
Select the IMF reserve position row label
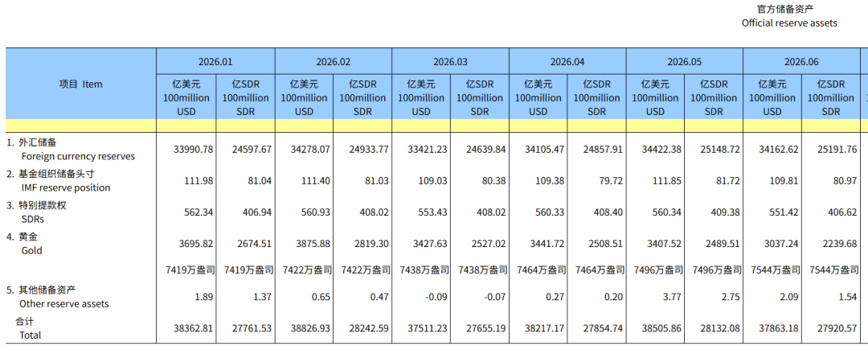(x=66, y=188)
